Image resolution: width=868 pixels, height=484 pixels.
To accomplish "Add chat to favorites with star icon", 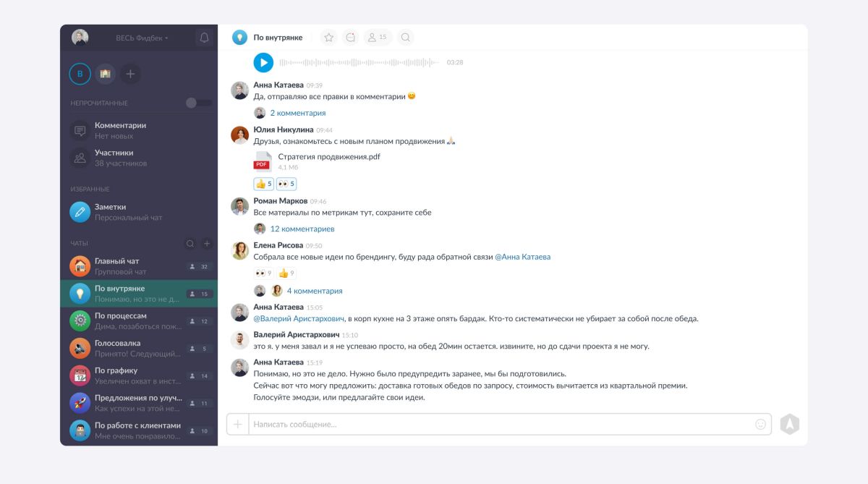I will pos(328,38).
